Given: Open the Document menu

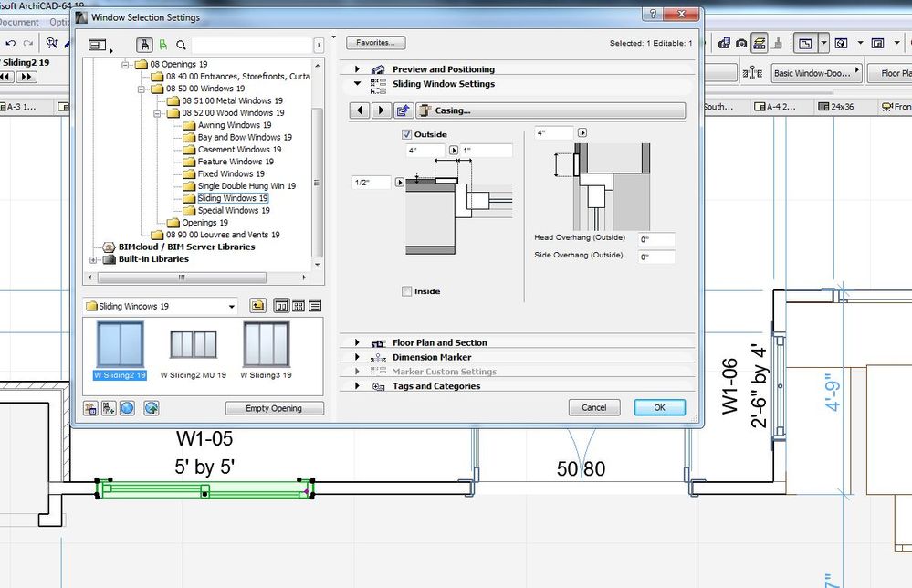Looking at the screenshot, I should click(x=18, y=22).
